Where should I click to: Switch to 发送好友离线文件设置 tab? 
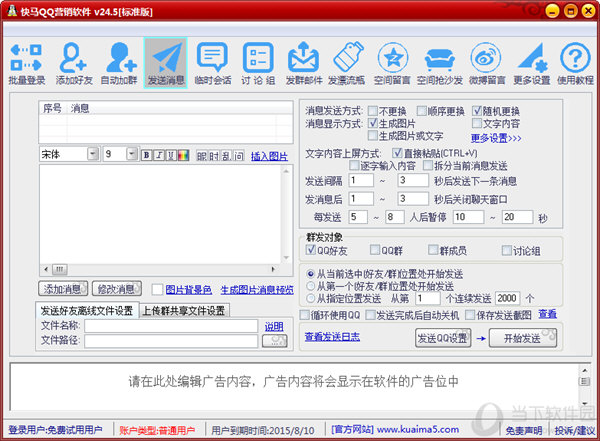[86, 310]
